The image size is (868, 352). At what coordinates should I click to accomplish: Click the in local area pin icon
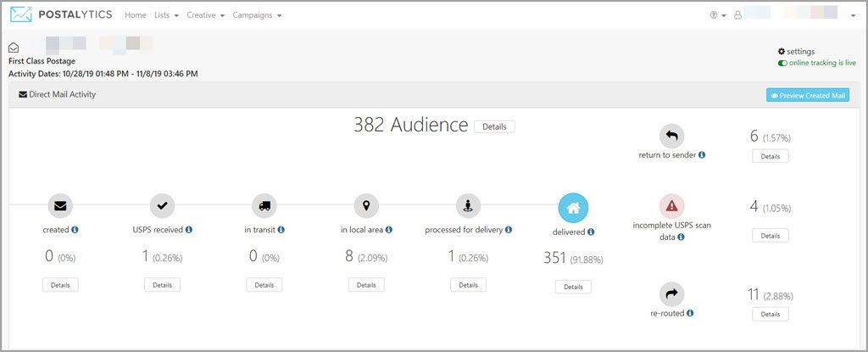tap(366, 206)
